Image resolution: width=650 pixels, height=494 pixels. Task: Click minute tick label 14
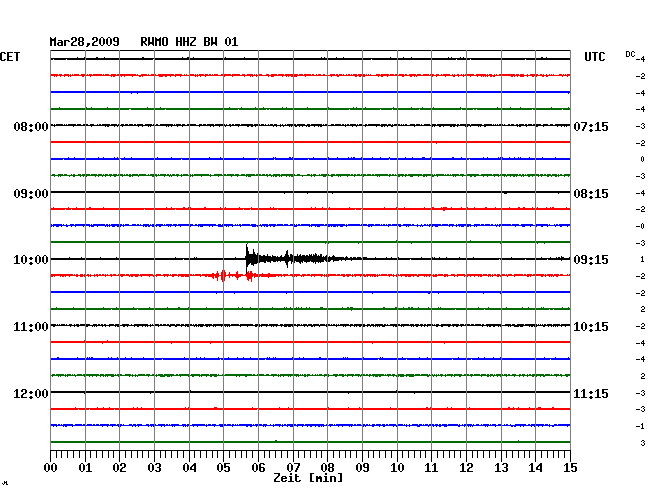(x=535, y=468)
